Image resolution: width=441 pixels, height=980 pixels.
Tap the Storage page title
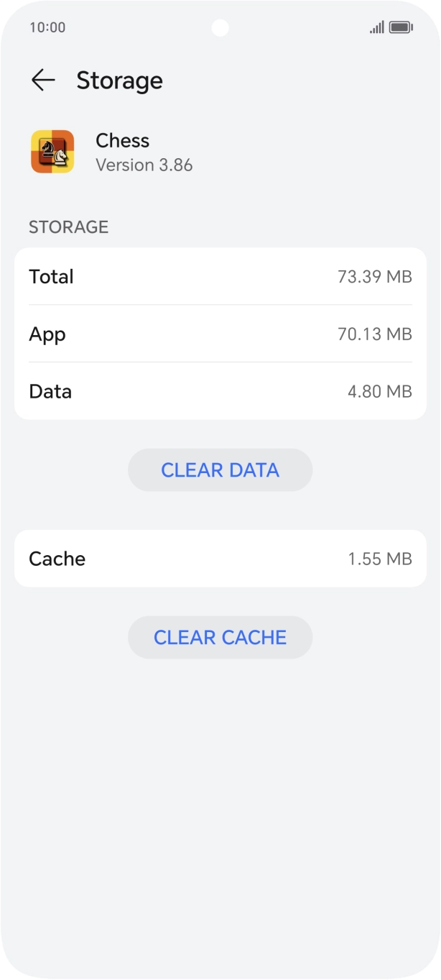point(119,81)
